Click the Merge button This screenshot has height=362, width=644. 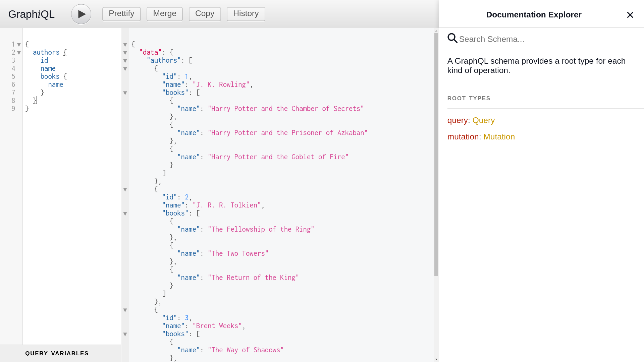tap(164, 14)
